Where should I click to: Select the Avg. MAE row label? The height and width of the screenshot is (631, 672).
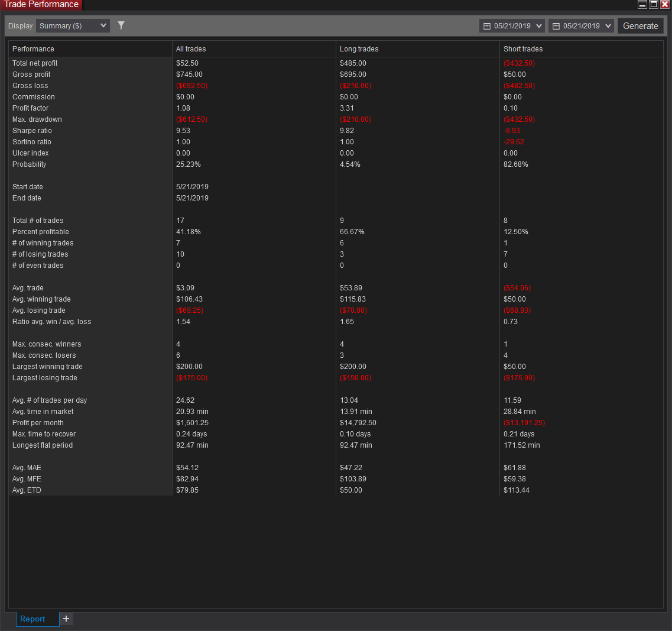click(27, 468)
